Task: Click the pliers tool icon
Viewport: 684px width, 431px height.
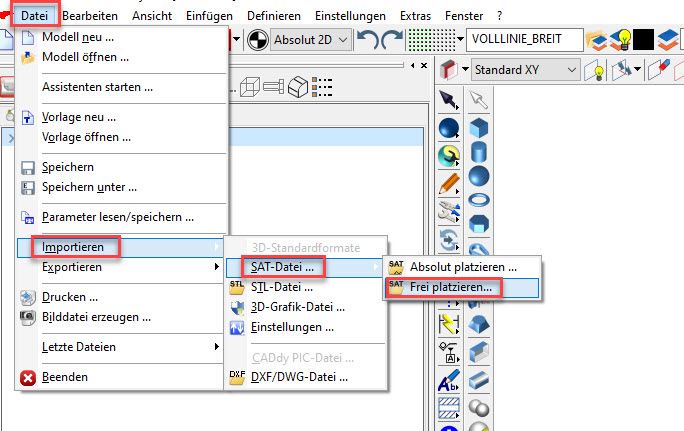Action: tap(449, 211)
